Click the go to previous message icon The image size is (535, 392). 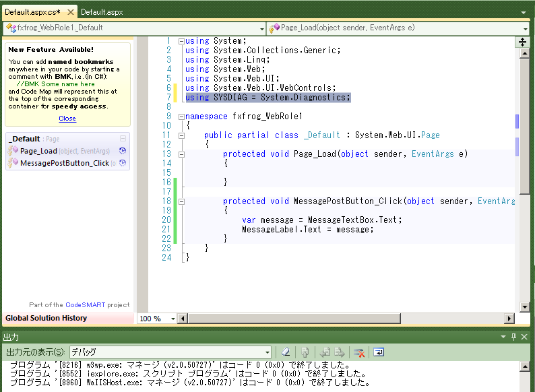325,352
